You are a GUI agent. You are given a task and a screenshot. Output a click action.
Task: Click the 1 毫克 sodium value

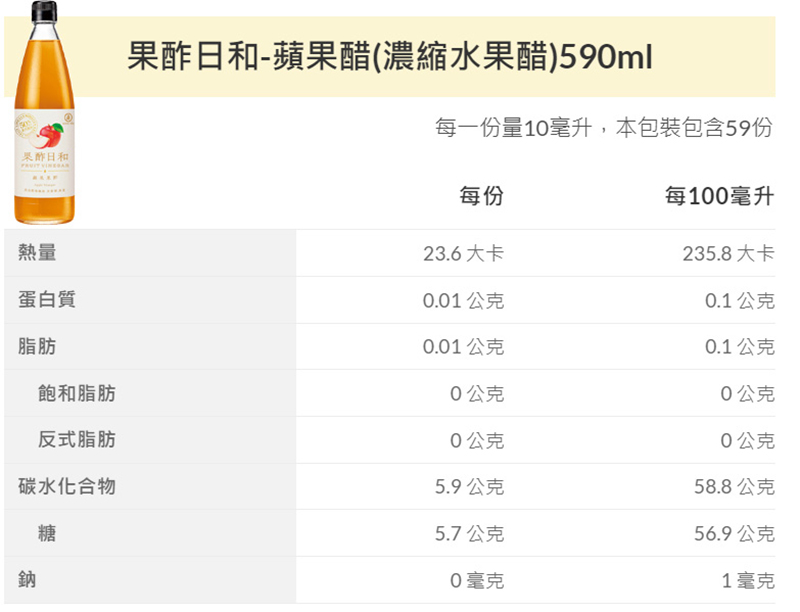point(747,580)
